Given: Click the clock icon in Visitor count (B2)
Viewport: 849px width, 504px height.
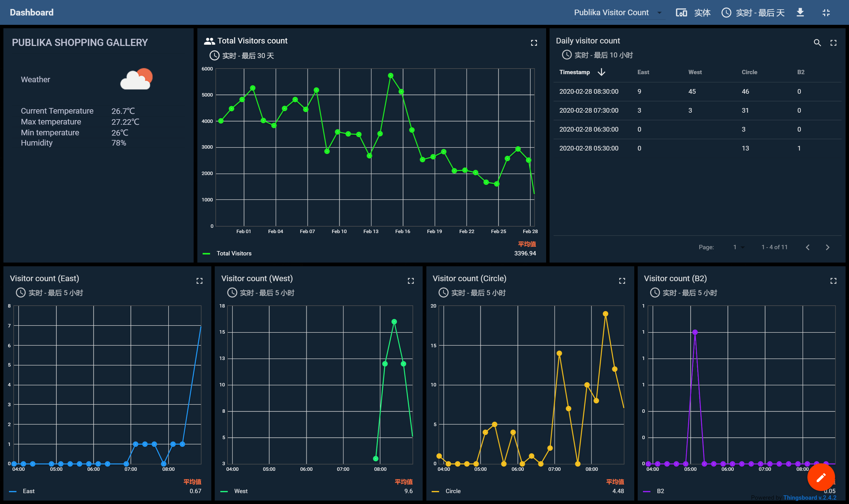Looking at the screenshot, I should pos(655,292).
